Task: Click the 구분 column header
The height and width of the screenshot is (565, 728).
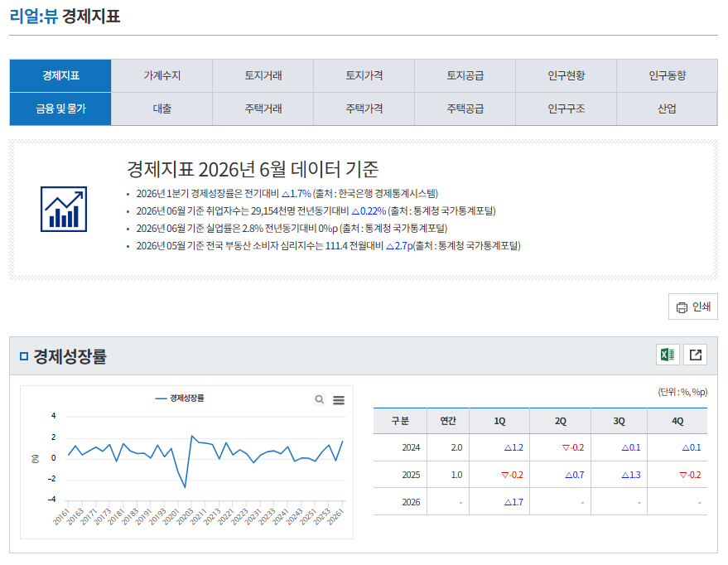Action: 400,421
